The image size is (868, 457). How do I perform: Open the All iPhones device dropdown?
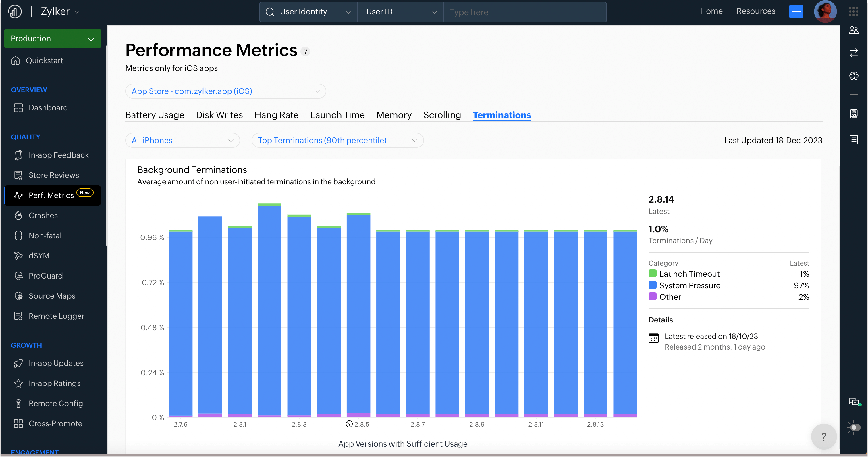point(182,140)
